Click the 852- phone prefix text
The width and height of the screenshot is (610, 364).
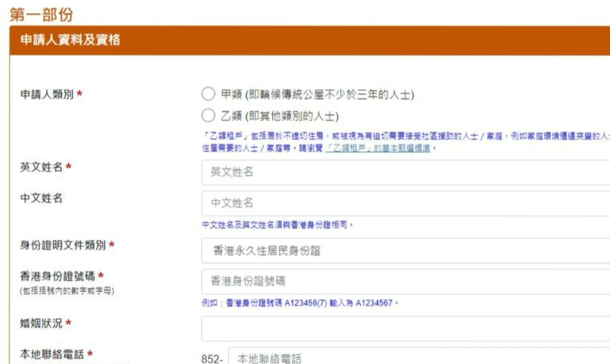click(x=212, y=359)
